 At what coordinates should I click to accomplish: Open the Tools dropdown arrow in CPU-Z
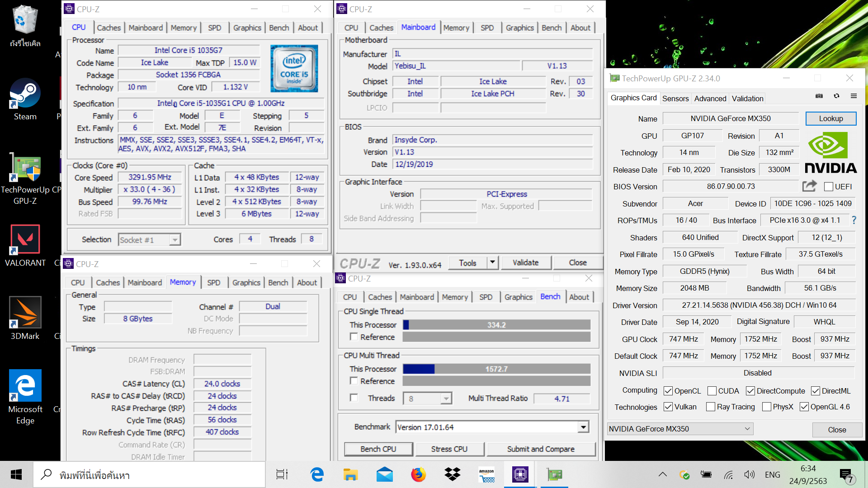click(492, 262)
